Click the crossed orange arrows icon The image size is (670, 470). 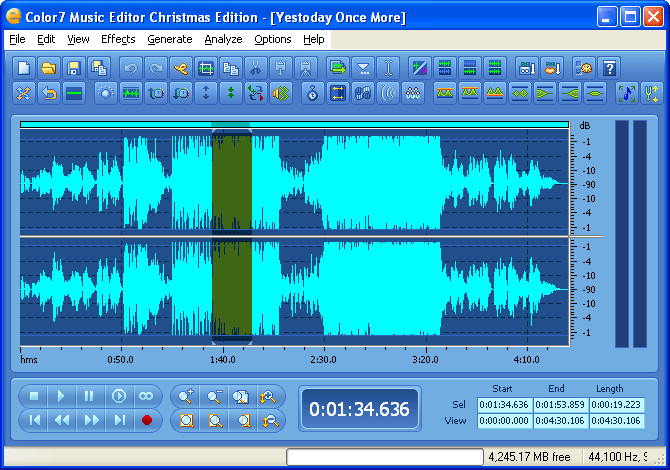(x=24, y=93)
